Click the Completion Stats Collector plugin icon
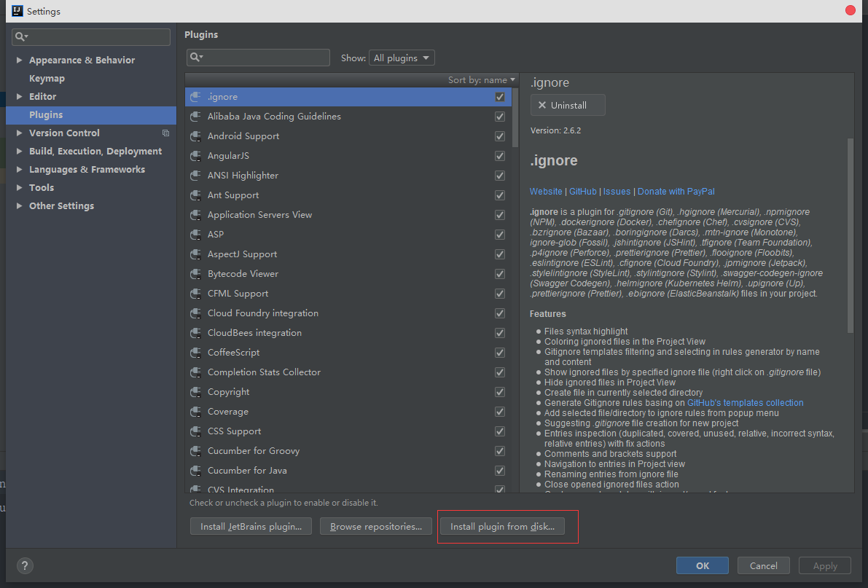The height and width of the screenshot is (588, 868). (x=195, y=372)
